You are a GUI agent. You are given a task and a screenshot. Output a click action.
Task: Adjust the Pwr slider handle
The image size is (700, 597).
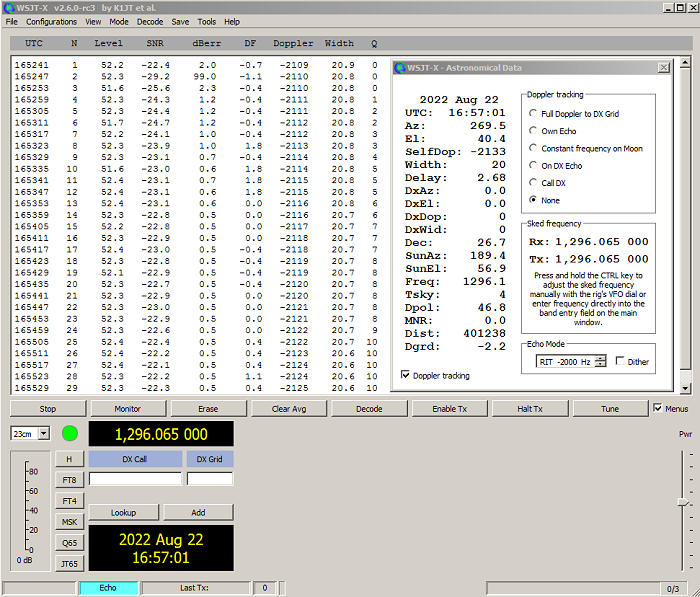tap(683, 502)
